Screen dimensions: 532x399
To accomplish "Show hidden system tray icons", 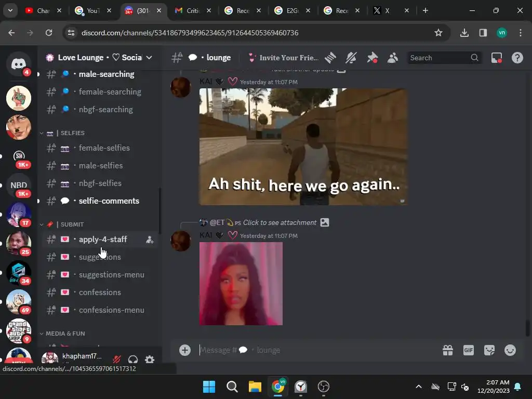I will pyautogui.click(x=419, y=387).
